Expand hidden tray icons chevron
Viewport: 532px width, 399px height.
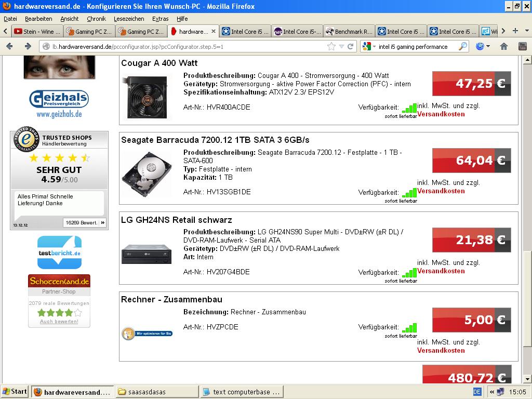[x=491, y=392]
